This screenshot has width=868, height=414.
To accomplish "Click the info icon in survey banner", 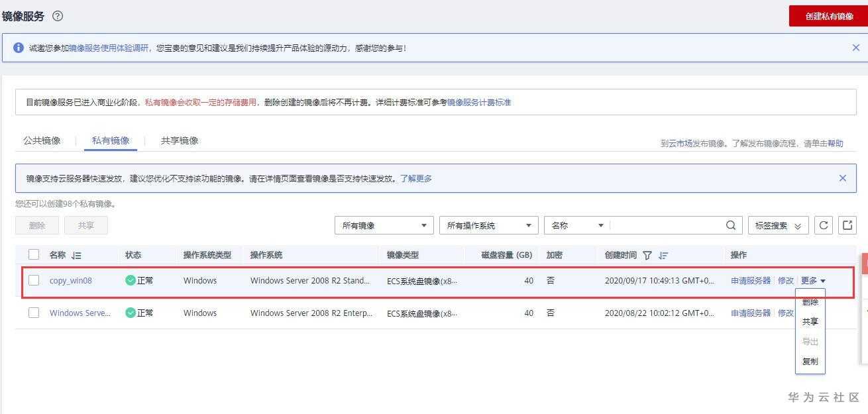I will pos(19,48).
